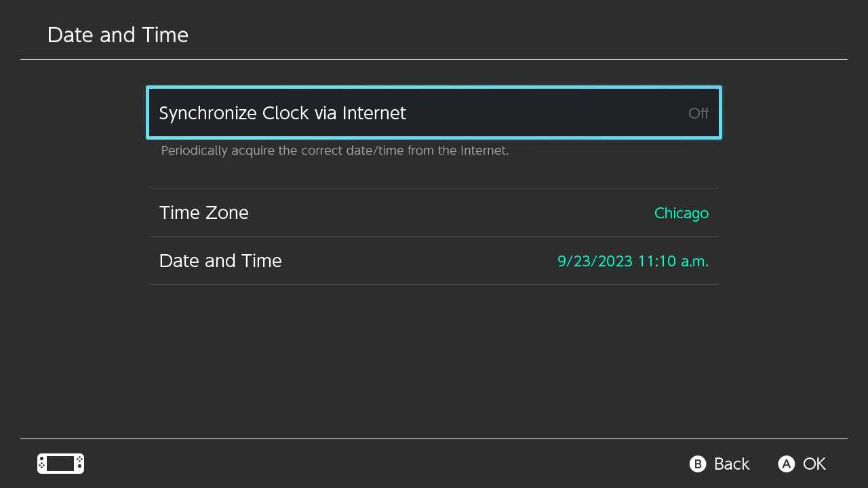Click the 'Date and Time' page title
The height and width of the screenshot is (488, 868).
click(x=118, y=35)
